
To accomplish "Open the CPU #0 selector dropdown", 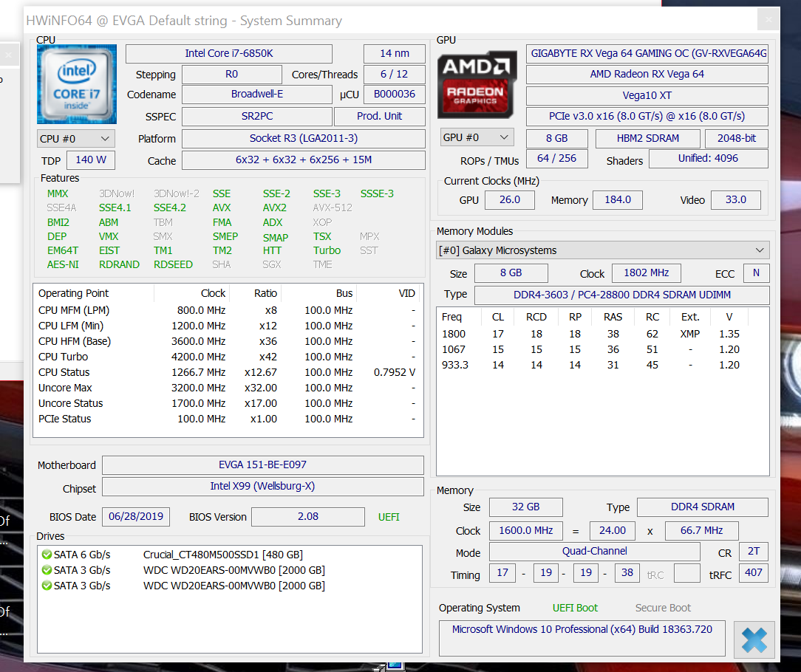I will pyautogui.click(x=75, y=139).
